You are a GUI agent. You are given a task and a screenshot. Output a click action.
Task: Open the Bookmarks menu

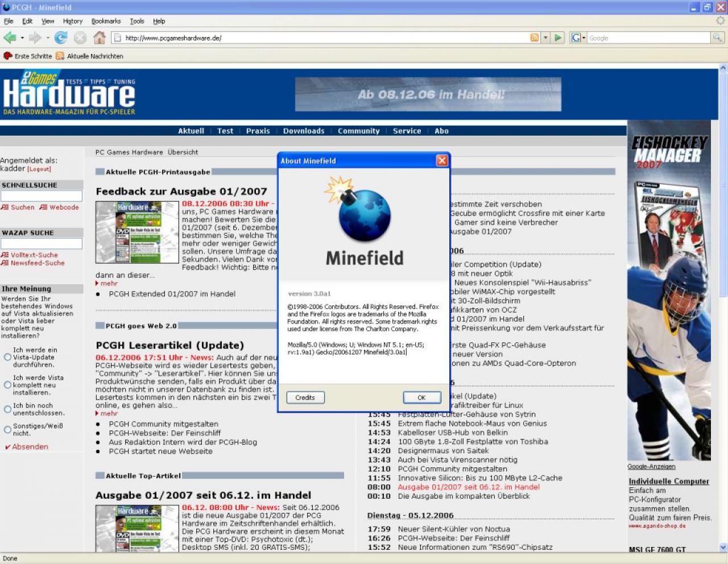106,21
